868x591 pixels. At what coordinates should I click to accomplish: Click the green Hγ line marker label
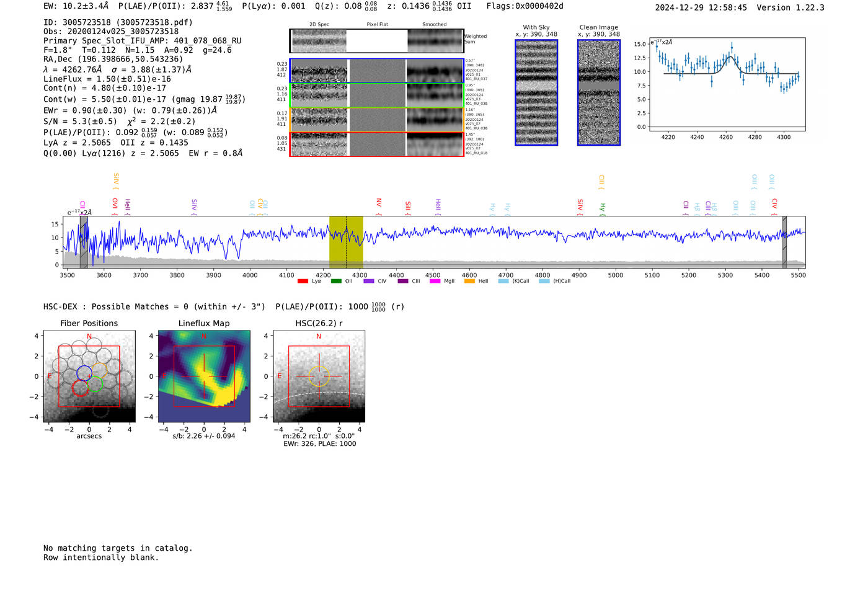tap(602, 208)
